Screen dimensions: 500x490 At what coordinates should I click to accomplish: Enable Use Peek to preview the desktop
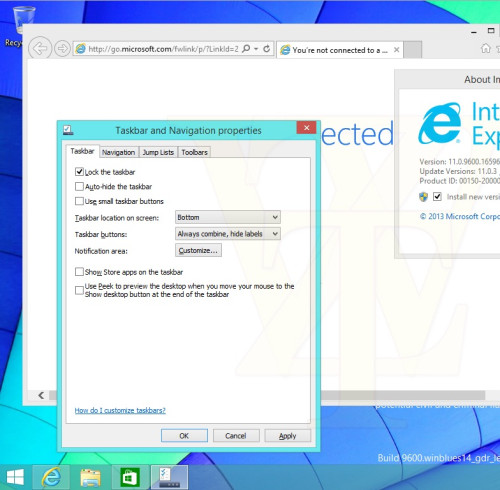79,290
